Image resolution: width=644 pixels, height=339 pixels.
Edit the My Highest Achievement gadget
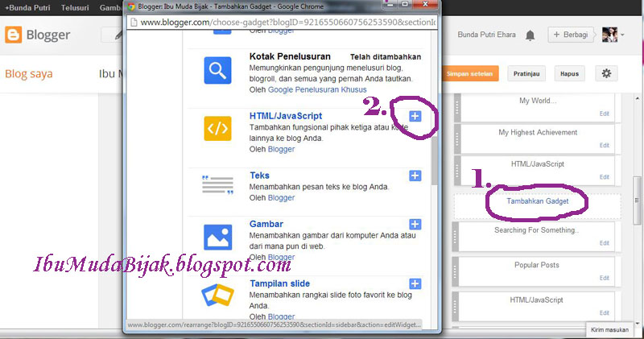(604, 146)
